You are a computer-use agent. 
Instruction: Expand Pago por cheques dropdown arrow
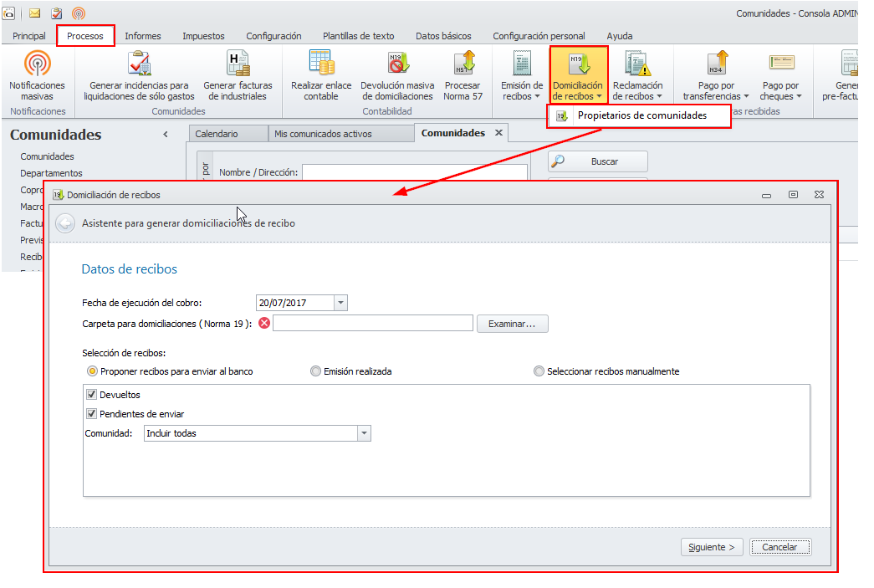click(x=800, y=96)
